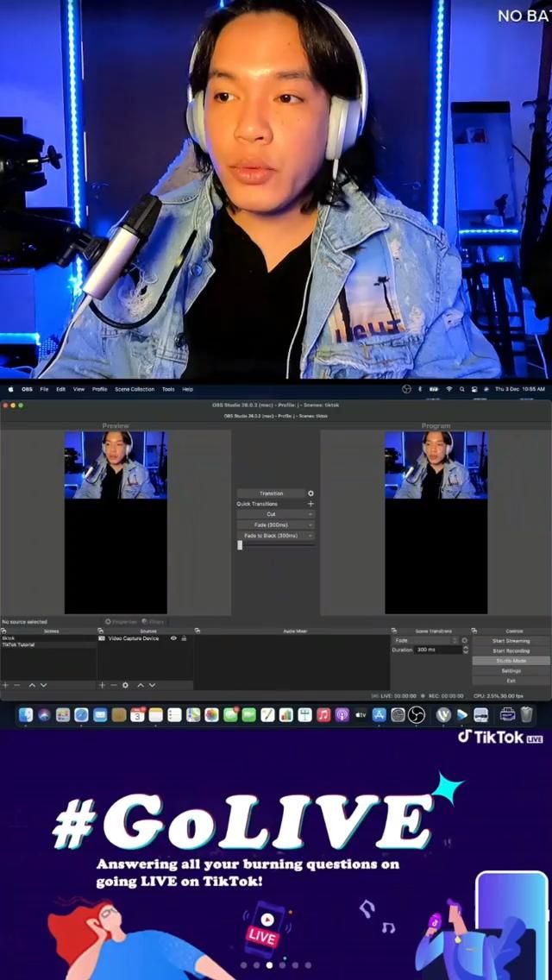Click Spotlight search icon in menu bar

(x=462, y=389)
